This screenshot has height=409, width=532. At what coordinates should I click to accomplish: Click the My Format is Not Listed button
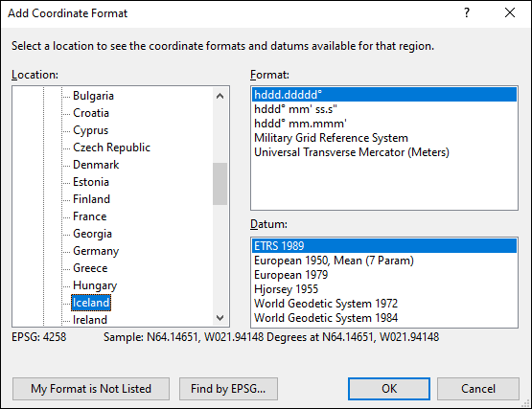[91, 389]
